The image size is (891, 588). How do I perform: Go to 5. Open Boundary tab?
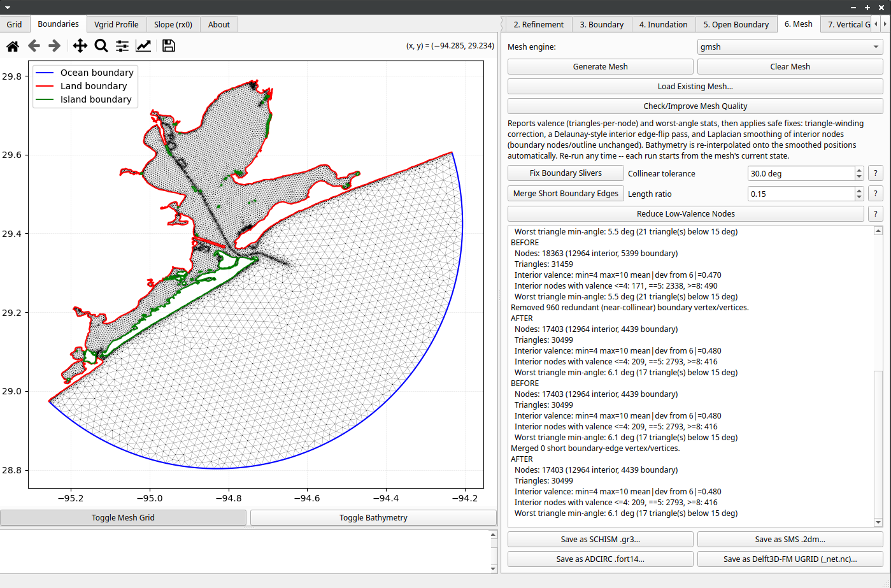point(736,24)
